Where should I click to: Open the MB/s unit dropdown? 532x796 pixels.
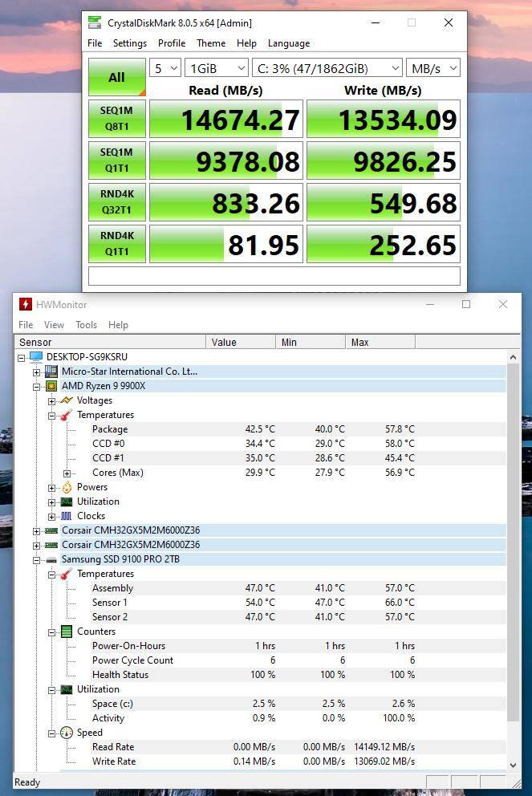pyautogui.click(x=433, y=68)
